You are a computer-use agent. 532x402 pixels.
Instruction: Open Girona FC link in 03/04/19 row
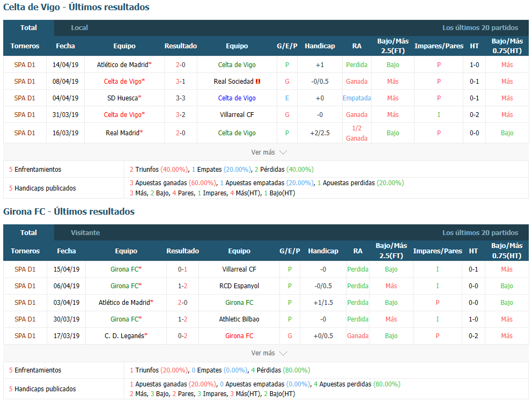tap(239, 303)
